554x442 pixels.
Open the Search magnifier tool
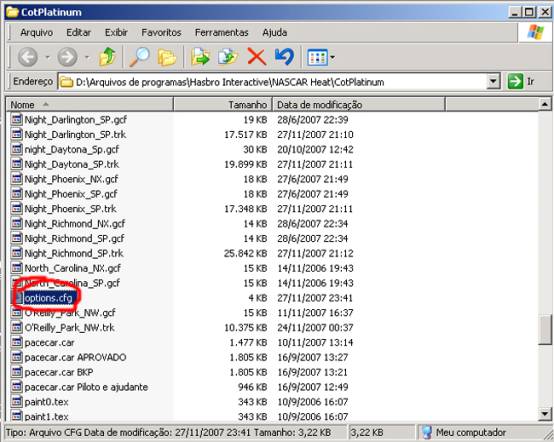click(x=139, y=57)
